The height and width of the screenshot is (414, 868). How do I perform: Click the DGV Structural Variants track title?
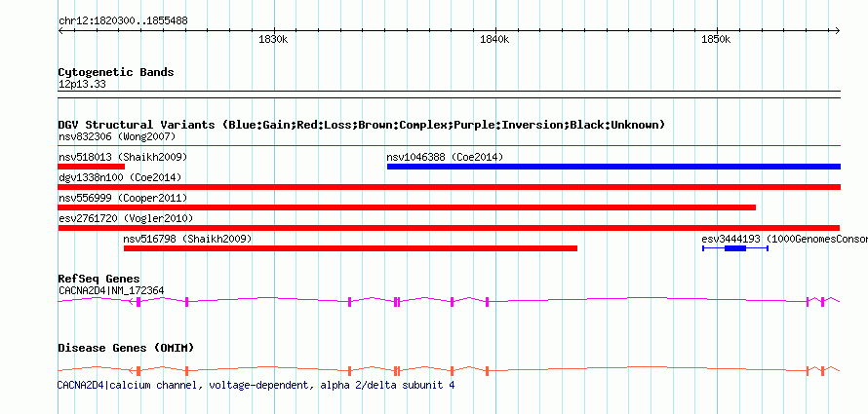tap(362, 125)
